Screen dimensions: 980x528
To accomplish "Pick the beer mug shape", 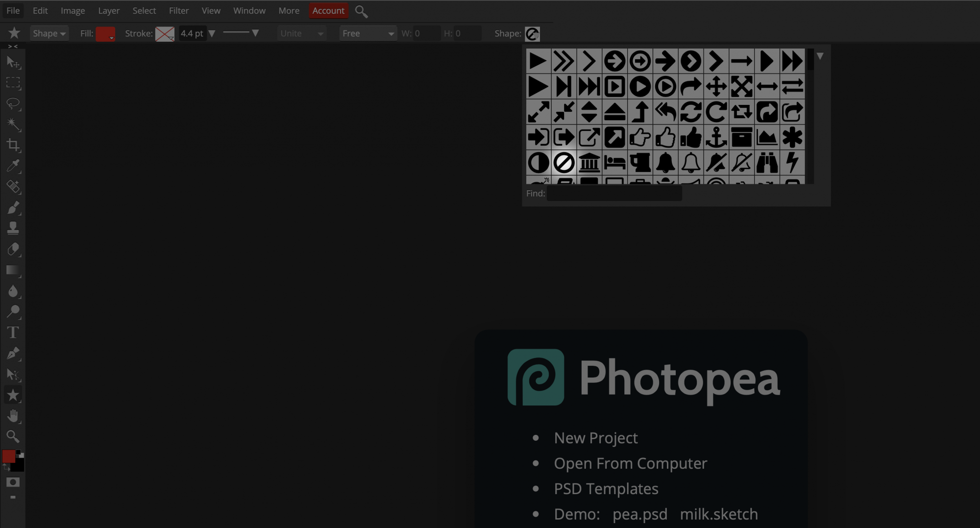I will (640, 163).
